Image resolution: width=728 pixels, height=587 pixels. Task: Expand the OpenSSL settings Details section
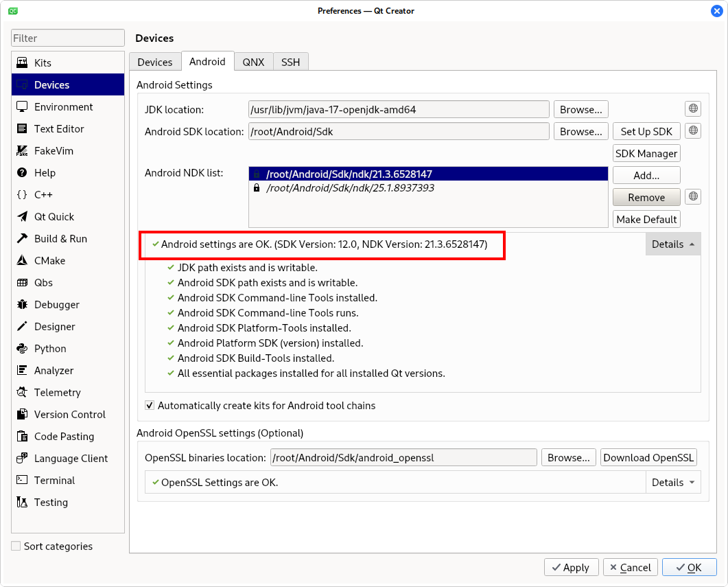pyautogui.click(x=673, y=483)
